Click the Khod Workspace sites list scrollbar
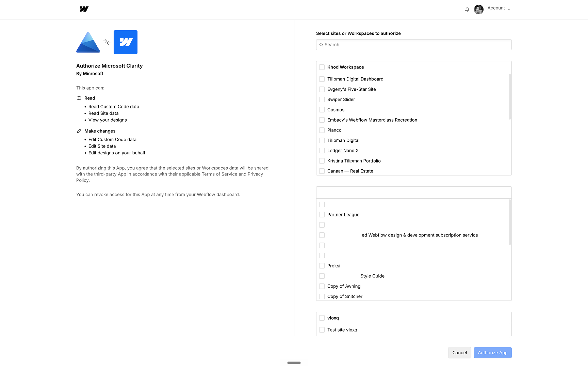Viewport: 588px width, 369px height. tap(510, 97)
